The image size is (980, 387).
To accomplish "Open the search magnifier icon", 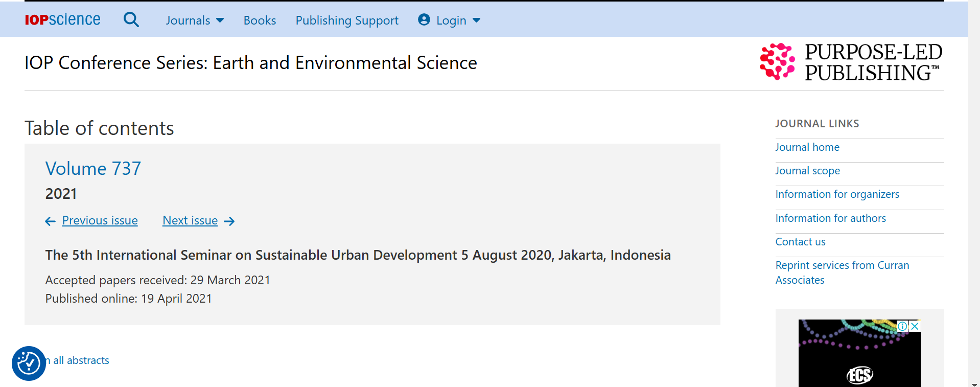I will [x=131, y=20].
